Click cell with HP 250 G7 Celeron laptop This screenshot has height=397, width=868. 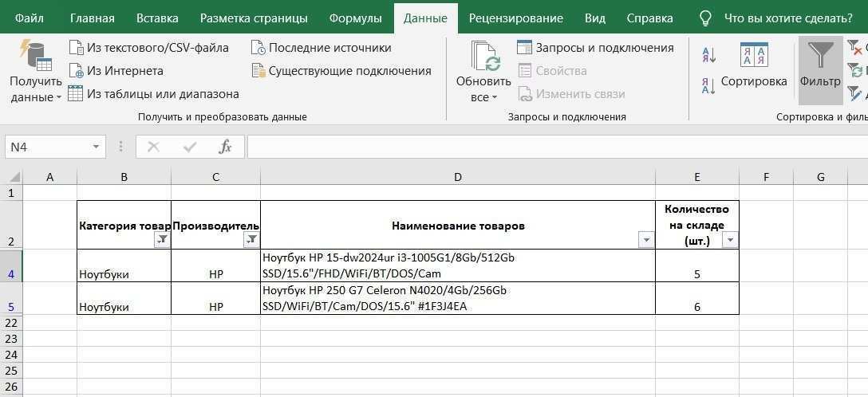tap(458, 299)
